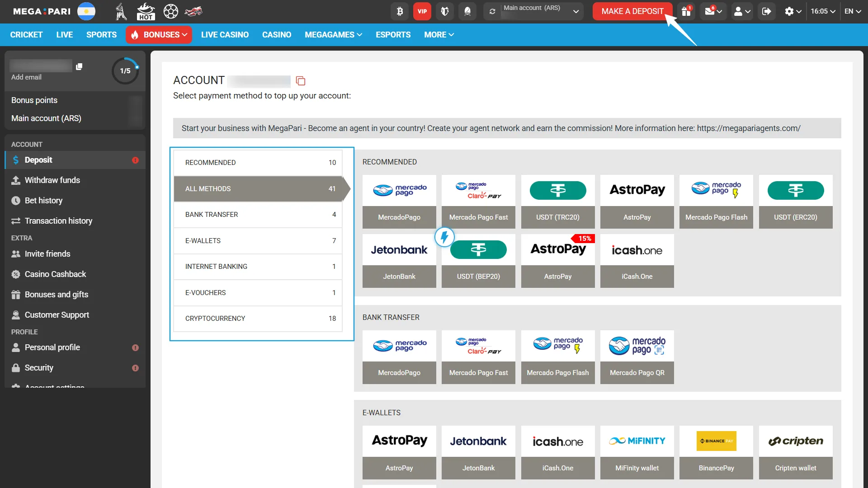Click the Argentina flag icon
Viewport: 868px width, 488px height.
tap(86, 11)
